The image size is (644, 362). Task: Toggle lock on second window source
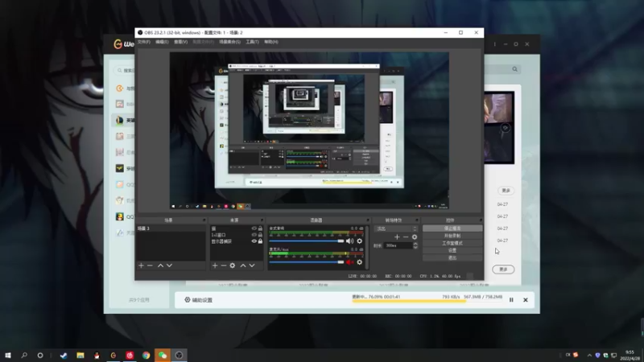point(260,235)
